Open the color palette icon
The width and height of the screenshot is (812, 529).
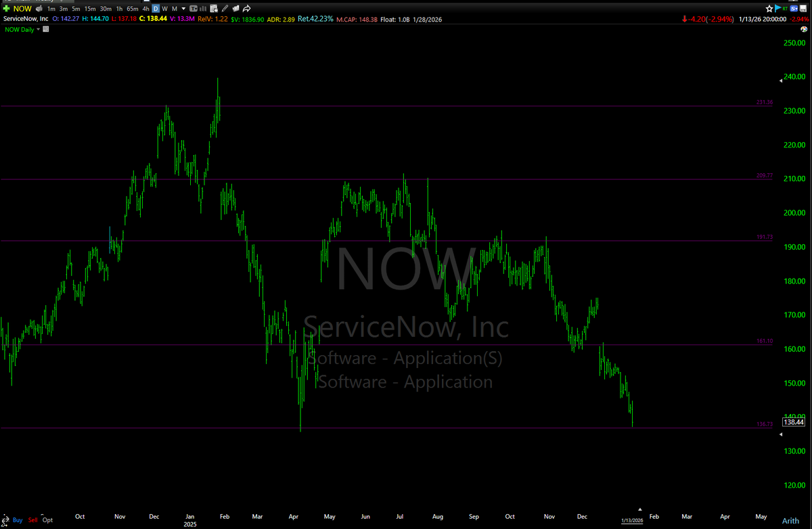pyautogui.click(x=804, y=29)
